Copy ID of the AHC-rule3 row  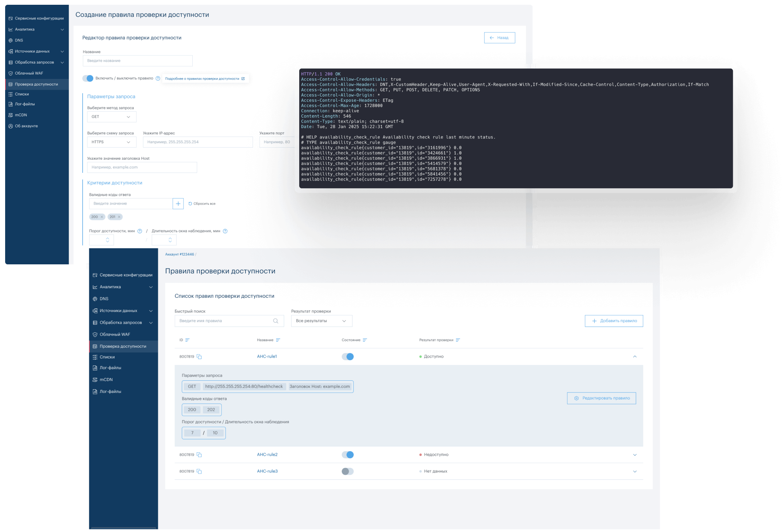199,471
